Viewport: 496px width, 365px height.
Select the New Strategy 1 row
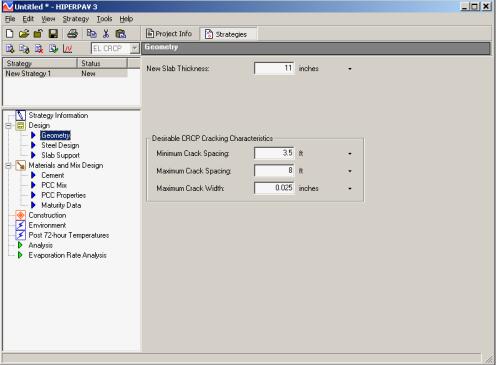[65, 73]
